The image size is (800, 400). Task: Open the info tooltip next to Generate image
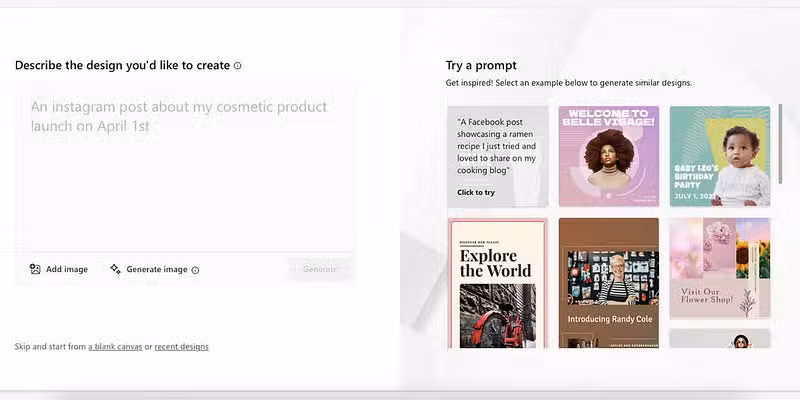click(195, 270)
